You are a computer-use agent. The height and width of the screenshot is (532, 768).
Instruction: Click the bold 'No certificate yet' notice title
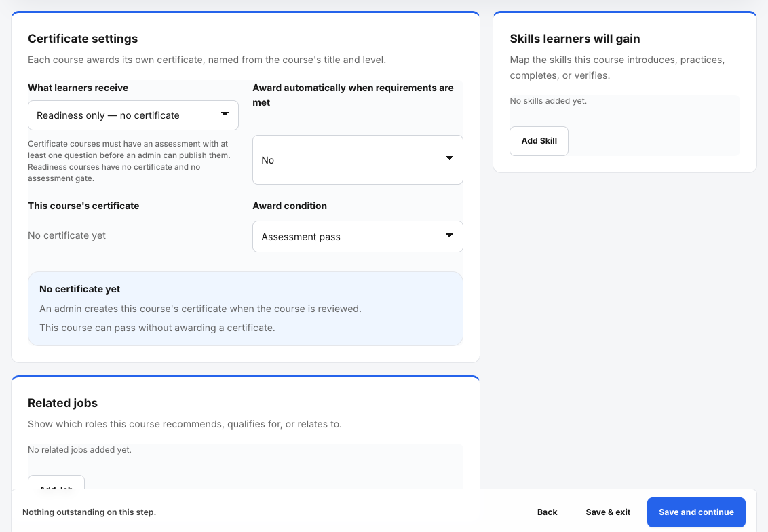click(80, 289)
